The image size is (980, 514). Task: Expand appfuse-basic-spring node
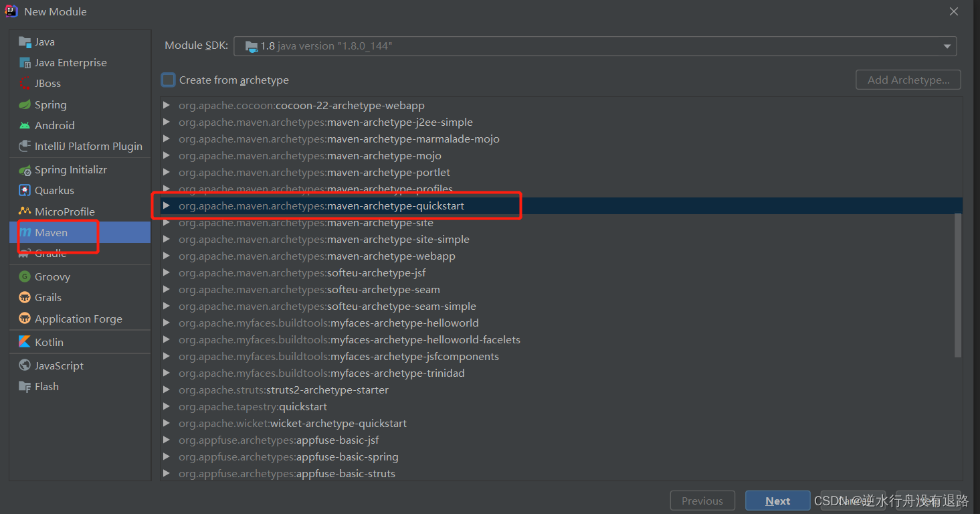point(167,456)
